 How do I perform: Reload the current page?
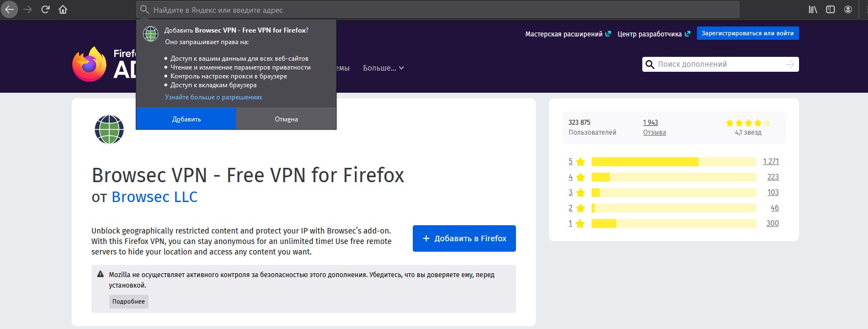click(45, 9)
